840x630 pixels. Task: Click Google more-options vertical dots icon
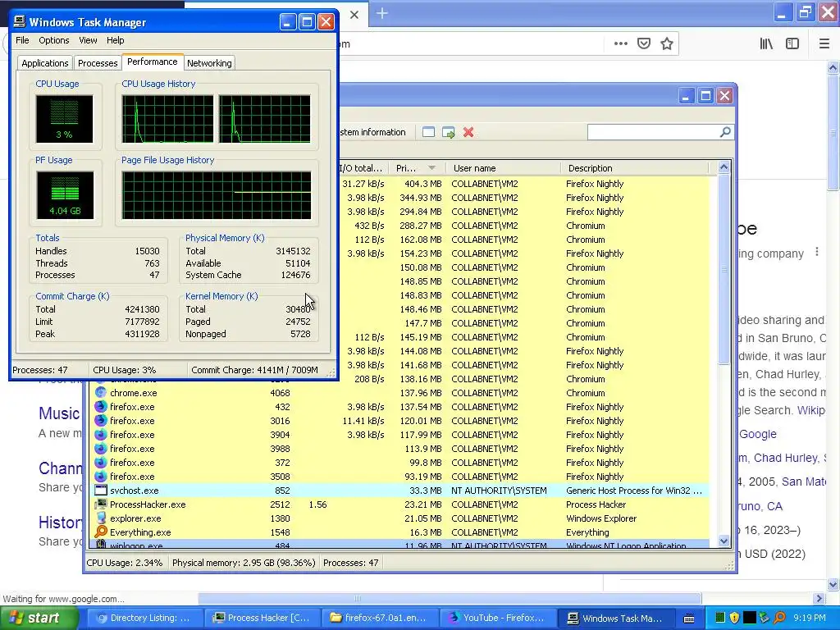(816, 252)
